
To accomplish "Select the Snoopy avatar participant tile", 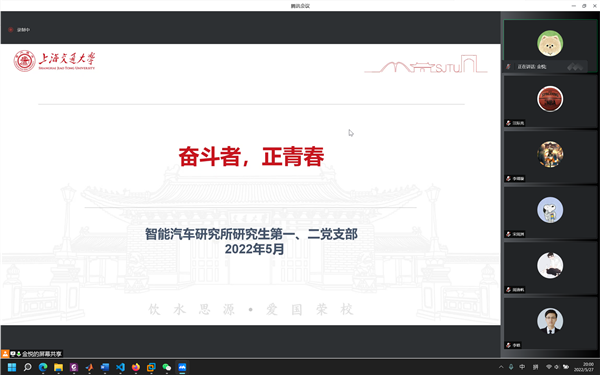I will tap(550, 212).
